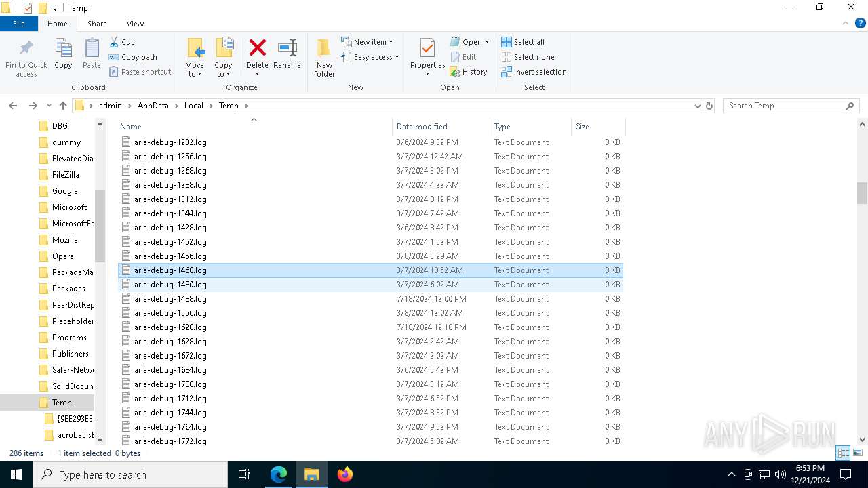
Task: Click the Pin to Quick access icon
Action: pos(26,58)
